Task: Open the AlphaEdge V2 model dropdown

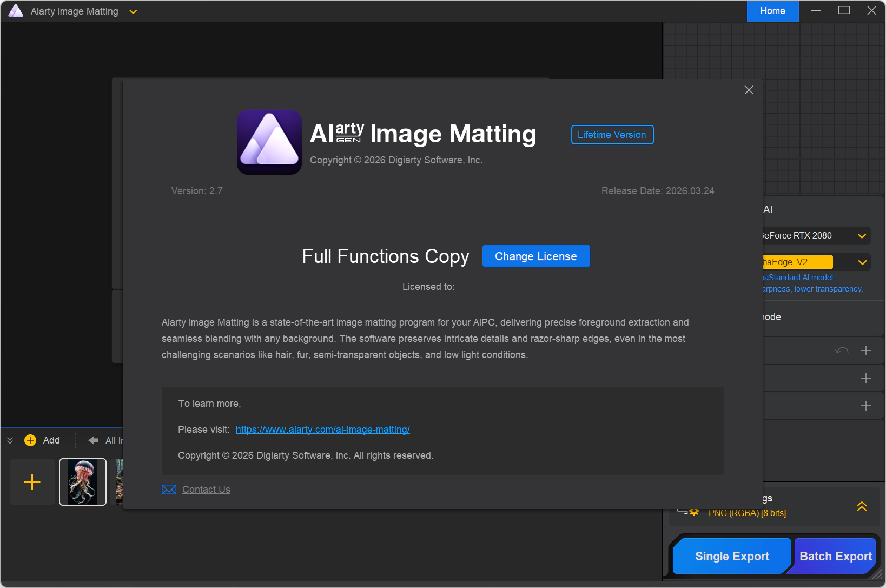Action: coord(862,262)
